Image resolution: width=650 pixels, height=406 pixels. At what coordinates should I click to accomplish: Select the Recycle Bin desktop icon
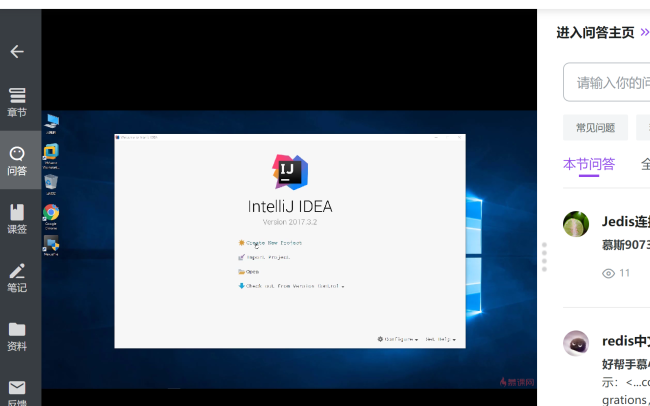(x=51, y=185)
